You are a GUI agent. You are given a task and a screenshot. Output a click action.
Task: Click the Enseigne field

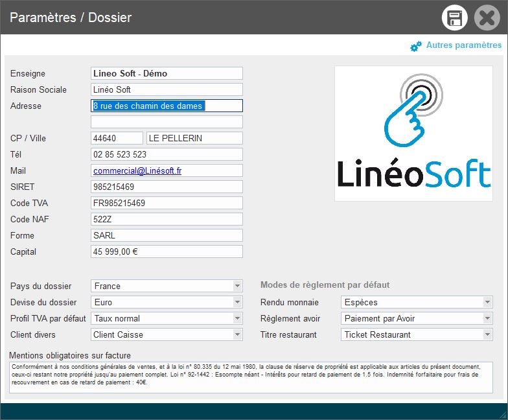[x=167, y=73]
